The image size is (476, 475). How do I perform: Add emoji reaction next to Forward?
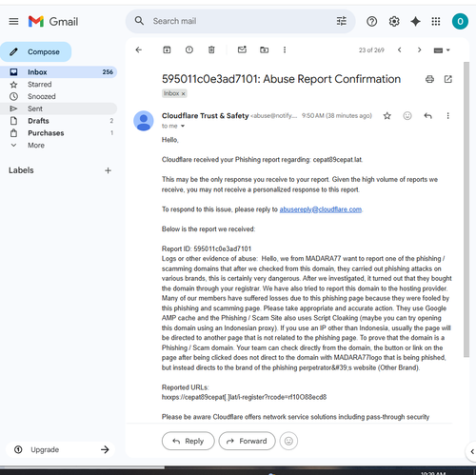288,441
